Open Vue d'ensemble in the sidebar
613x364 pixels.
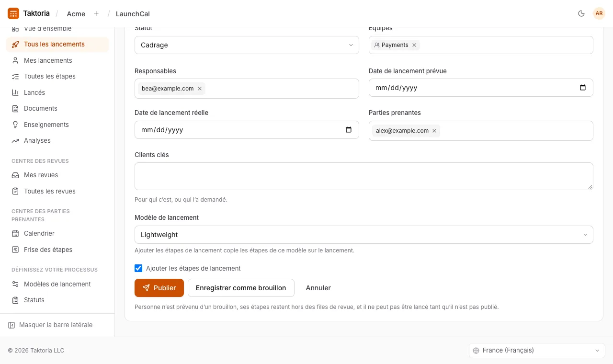coord(57,30)
